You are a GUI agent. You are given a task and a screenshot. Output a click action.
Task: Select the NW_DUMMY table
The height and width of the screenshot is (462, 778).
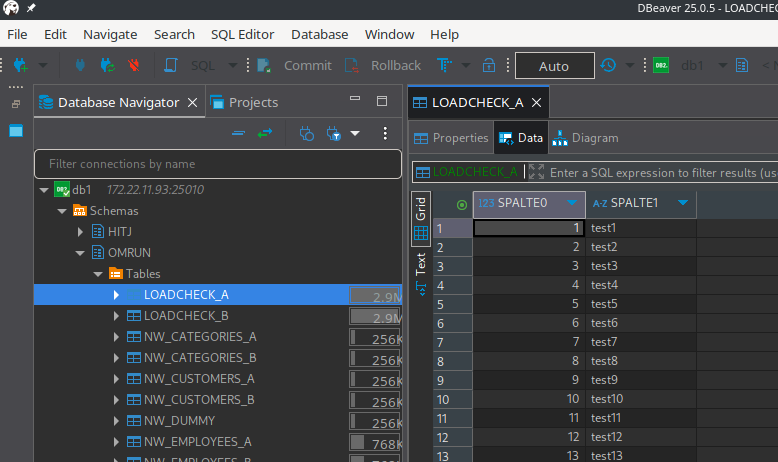[x=179, y=421]
